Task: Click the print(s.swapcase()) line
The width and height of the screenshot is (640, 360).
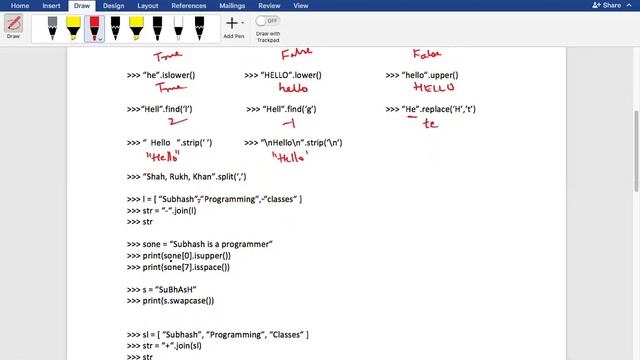Action: (171, 301)
